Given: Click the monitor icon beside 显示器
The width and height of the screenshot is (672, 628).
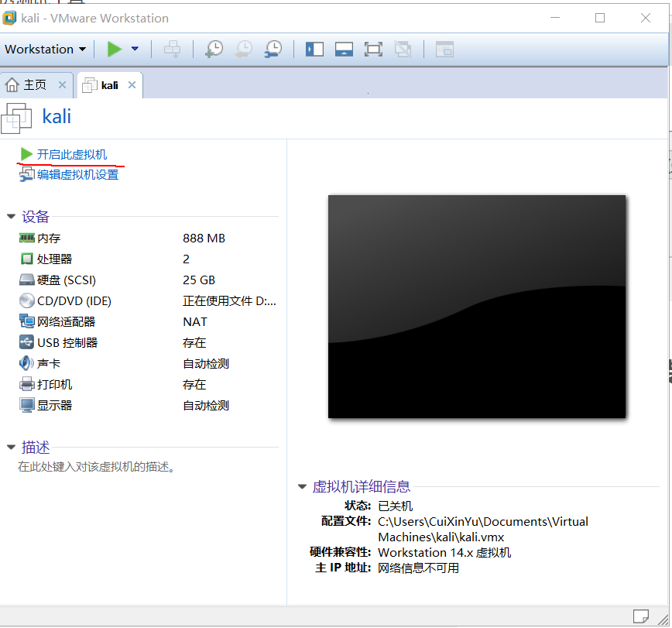Looking at the screenshot, I should (x=26, y=405).
